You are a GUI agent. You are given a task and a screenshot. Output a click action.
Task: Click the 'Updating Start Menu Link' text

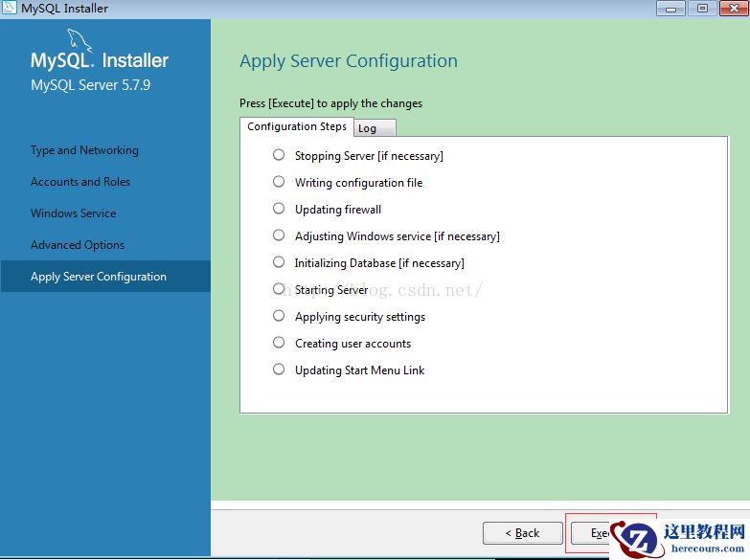pyautogui.click(x=359, y=370)
